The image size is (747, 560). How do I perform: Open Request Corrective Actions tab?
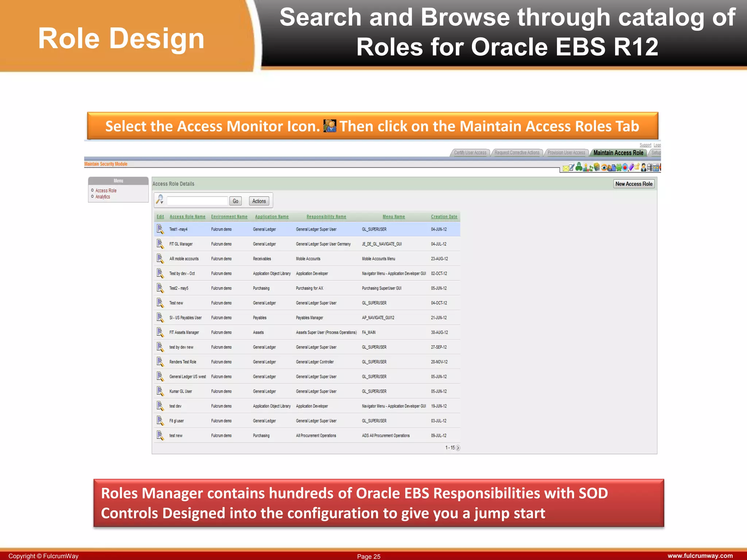[516, 153]
